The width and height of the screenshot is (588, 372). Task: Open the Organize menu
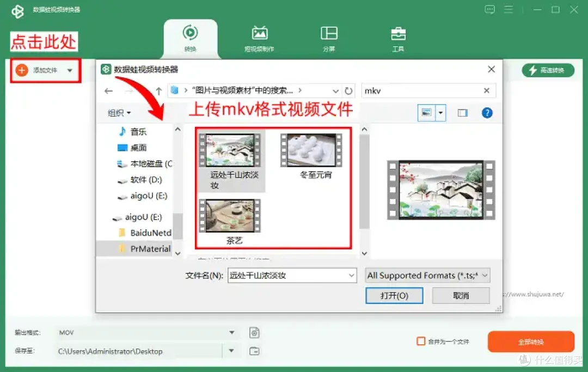[x=119, y=113]
